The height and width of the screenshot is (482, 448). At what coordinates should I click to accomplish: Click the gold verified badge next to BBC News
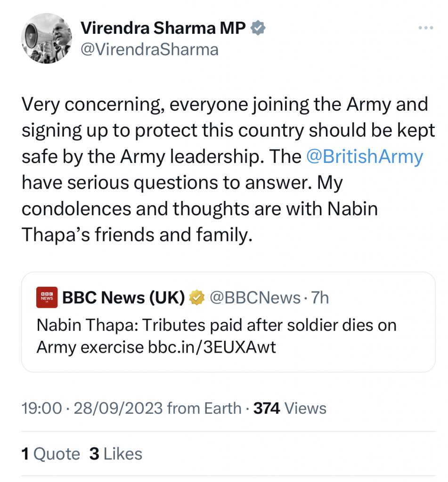[x=196, y=297]
